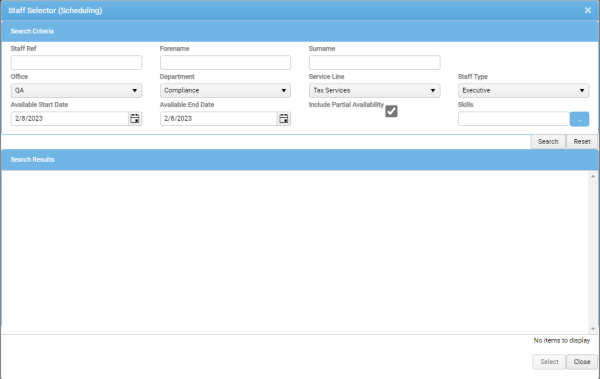Viewport: 600px width, 379px height.
Task: Click the results scrollbar up arrow
Action: 593,176
